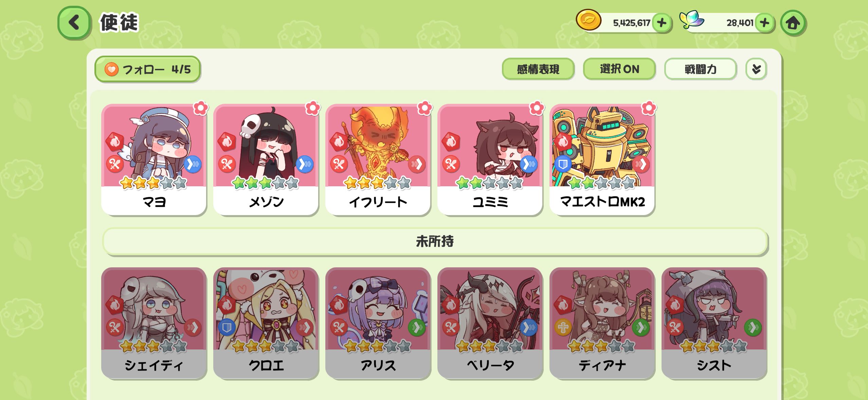The width and height of the screenshot is (868, 400).
Task: Open the 戦闘力 sort selector
Action: (x=700, y=69)
